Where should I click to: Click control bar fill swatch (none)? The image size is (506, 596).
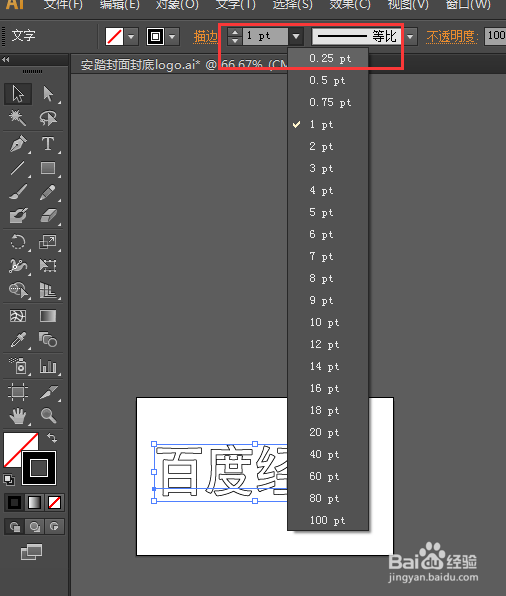coord(114,36)
